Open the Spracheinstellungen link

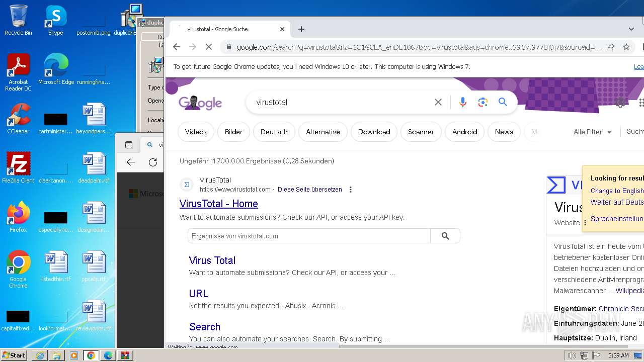click(617, 219)
